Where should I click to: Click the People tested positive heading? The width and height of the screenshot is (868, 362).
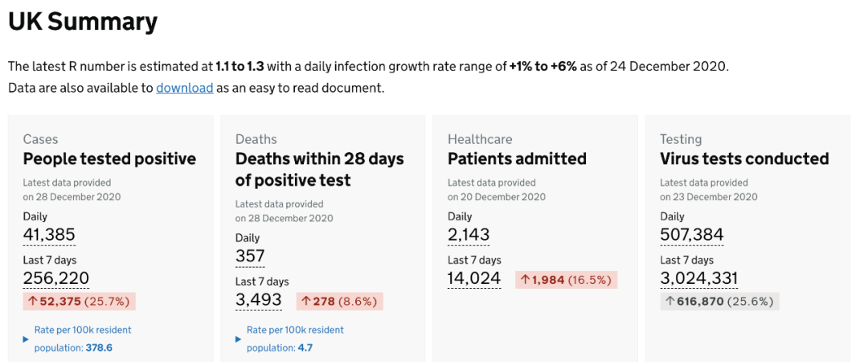click(109, 158)
